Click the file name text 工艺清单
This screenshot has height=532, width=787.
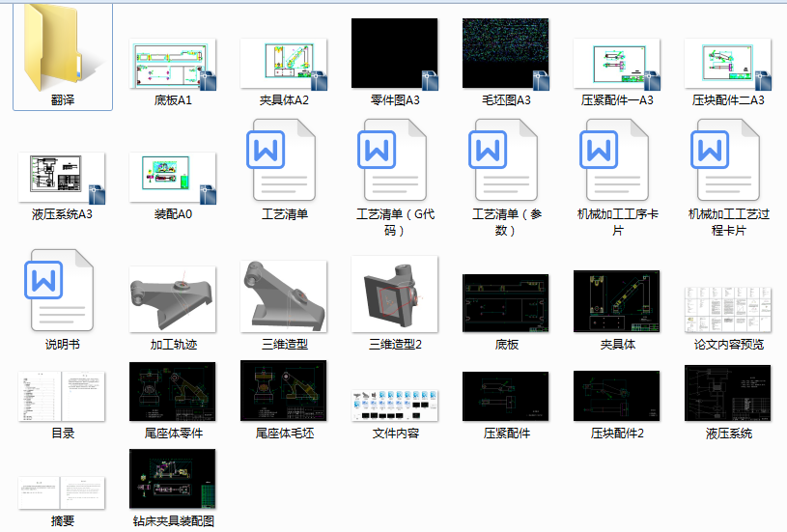(285, 214)
